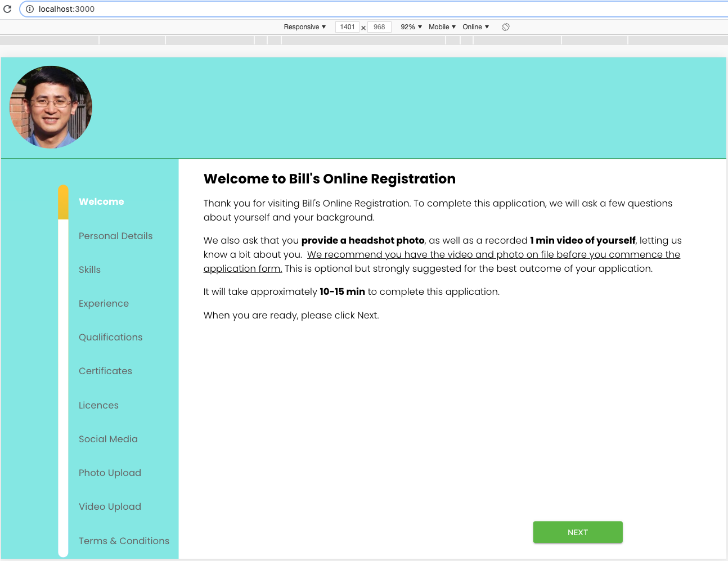Open the Online throttling dropdown

476,27
